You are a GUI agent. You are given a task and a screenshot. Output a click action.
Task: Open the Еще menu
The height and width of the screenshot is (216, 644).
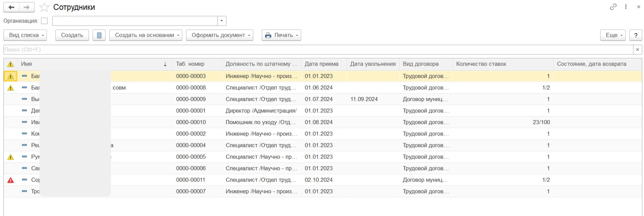(613, 35)
